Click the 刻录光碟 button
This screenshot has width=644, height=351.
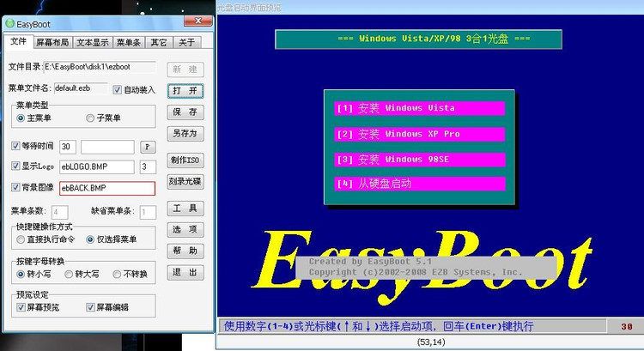pos(185,181)
